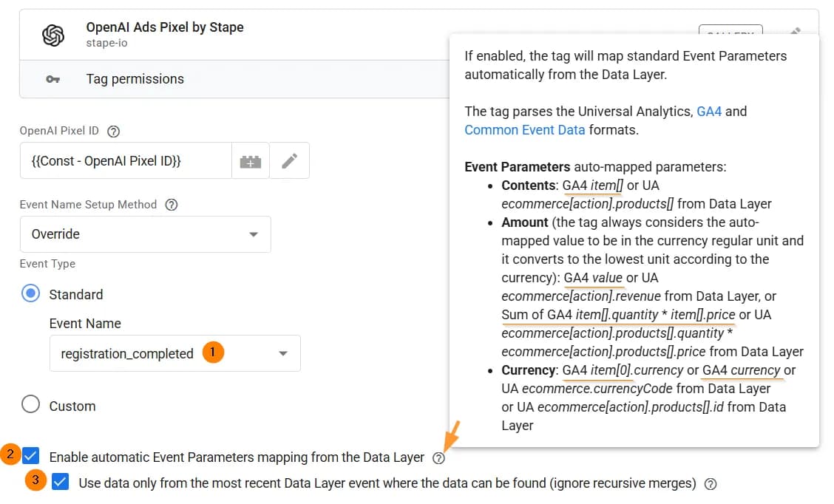The image size is (834, 504).
Task: Click the OpenAI Pixel ID input field
Action: pyautogui.click(x=126, y=161)
